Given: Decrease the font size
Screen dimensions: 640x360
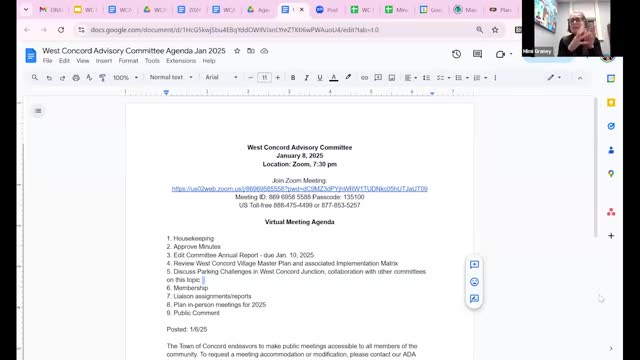Looking at the screenshot, I should [251, 78].
